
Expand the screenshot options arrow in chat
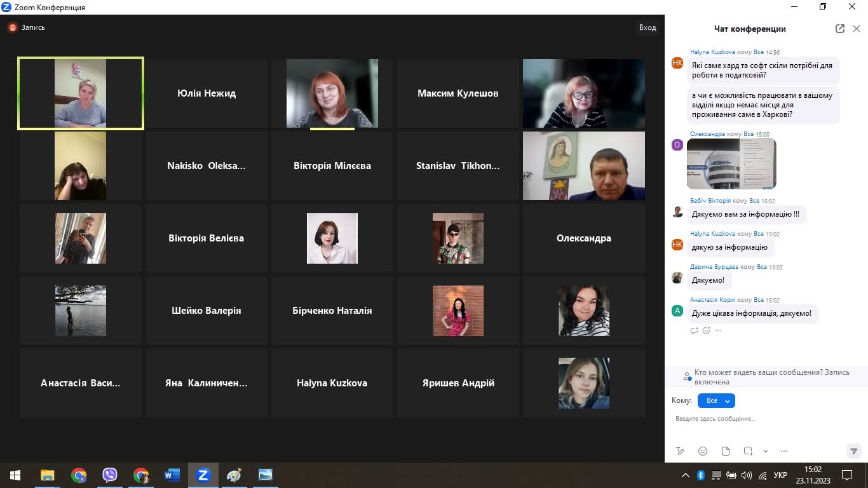tap(766, 451)
